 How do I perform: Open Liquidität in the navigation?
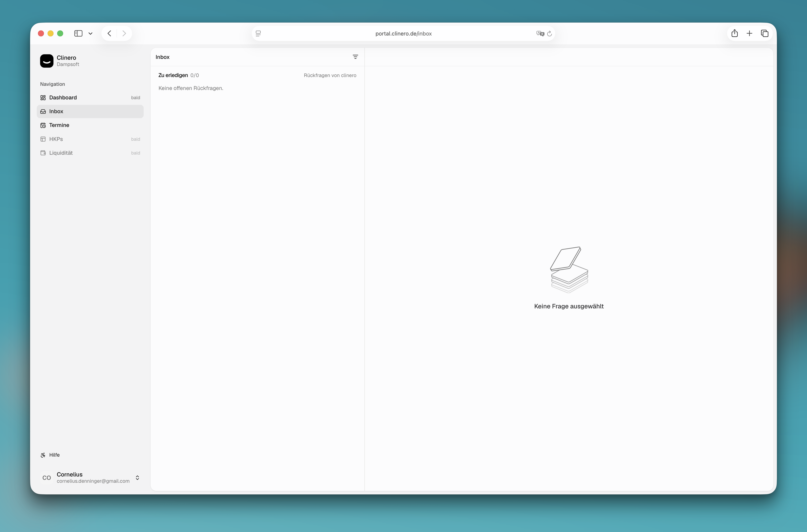(x=90, y=153)
